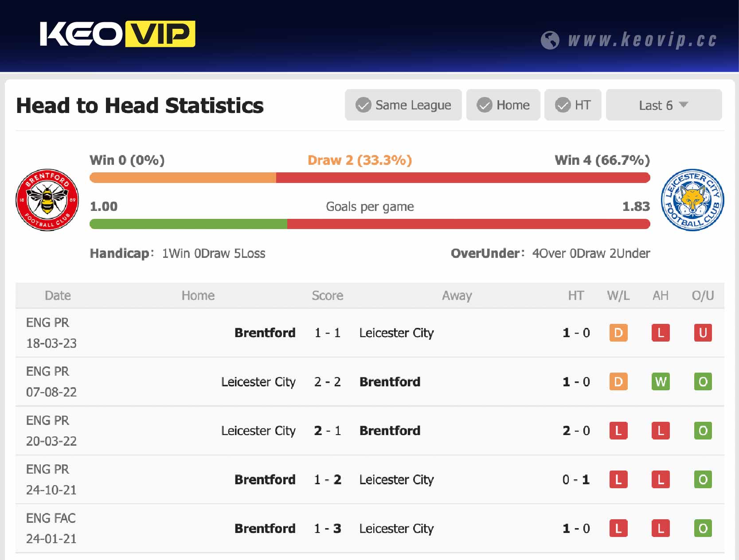Click the red U over/under badge in the top row
The height and width of the screenshot is (560, 739).
[x=703, y=333]
